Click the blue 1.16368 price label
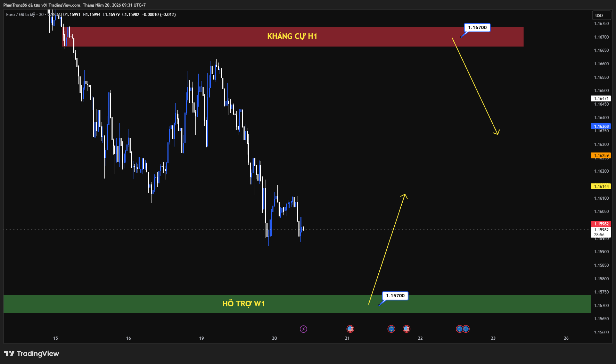The width and height of the screenshot is (616, 364). pyautogui.click(x=601, y=126)
